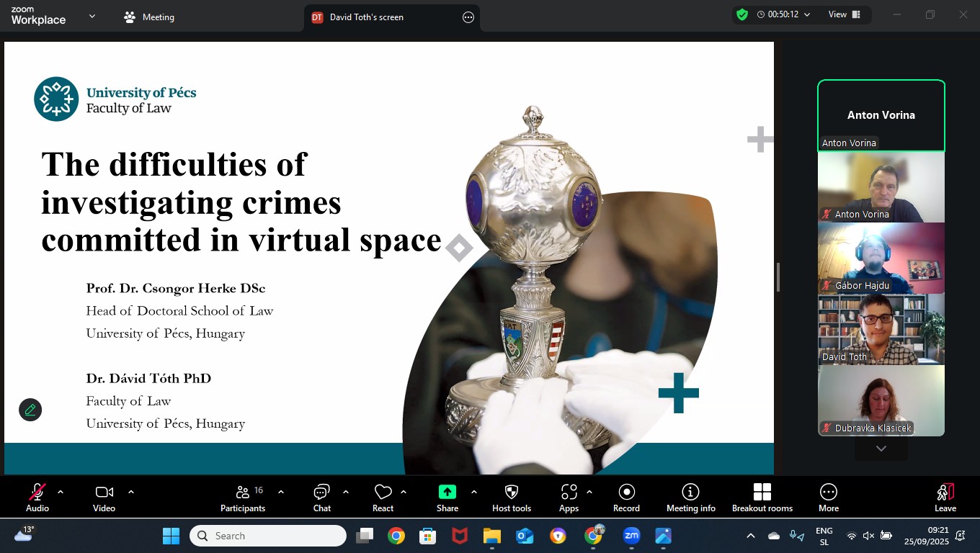
Task: Toggle the Video camera
Action: [104, 498]
